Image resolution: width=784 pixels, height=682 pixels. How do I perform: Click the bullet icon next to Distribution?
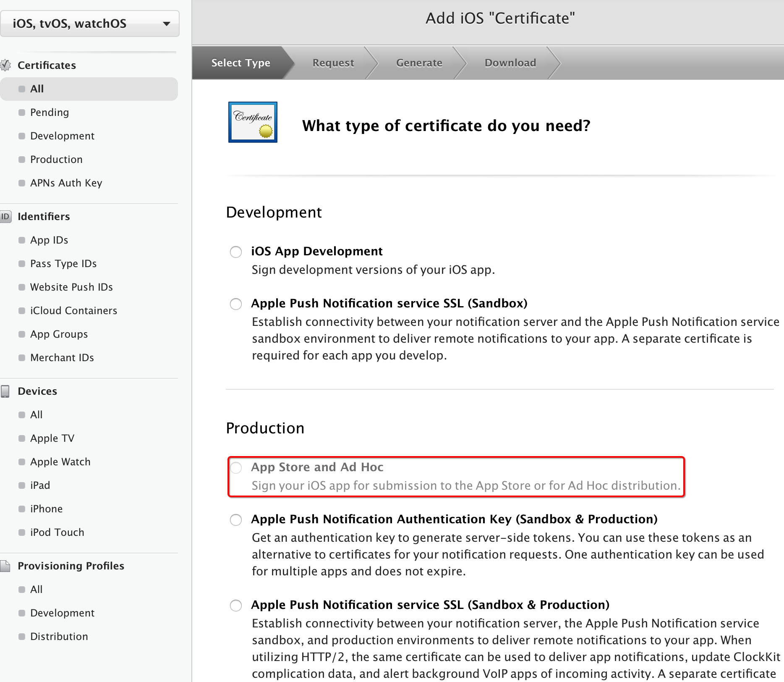(22, 636)
